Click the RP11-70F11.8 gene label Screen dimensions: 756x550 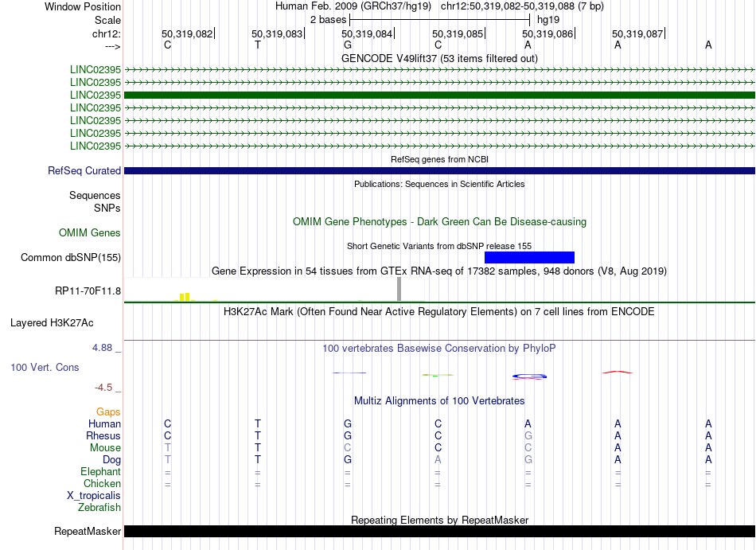(x=88, y=291)
